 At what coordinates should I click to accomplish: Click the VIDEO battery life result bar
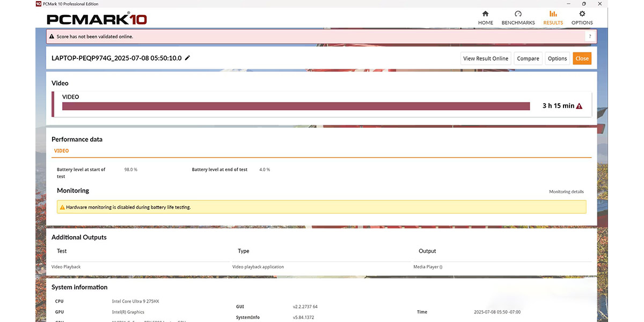[296, 106]
